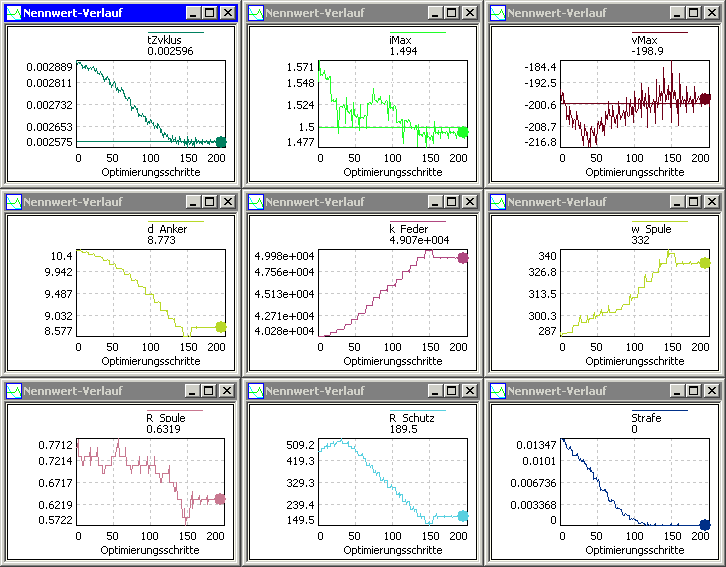Click the title icon of the d_Anker window
The height and width of the screenshot is (567, 726).
pos(13,201)
